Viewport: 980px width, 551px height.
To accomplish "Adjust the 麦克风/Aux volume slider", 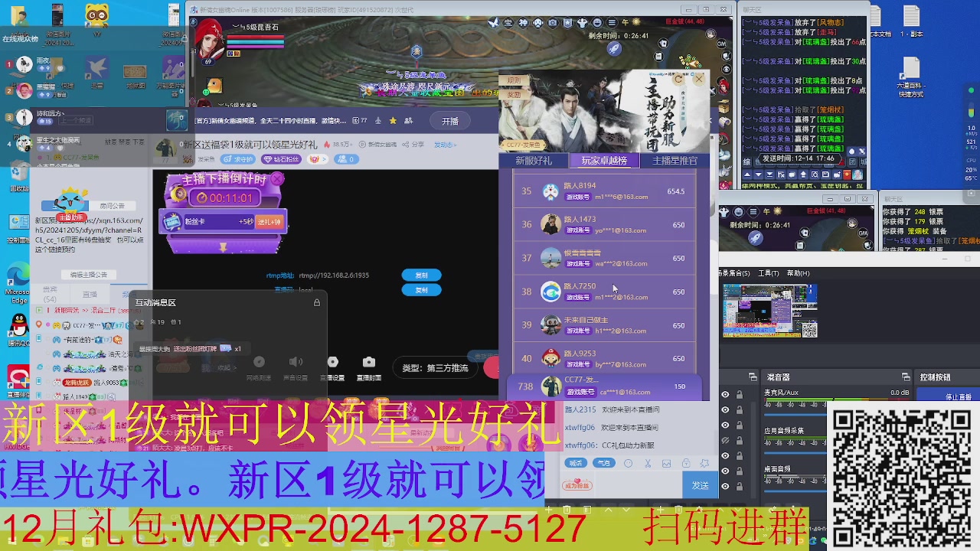I will 795,415.
